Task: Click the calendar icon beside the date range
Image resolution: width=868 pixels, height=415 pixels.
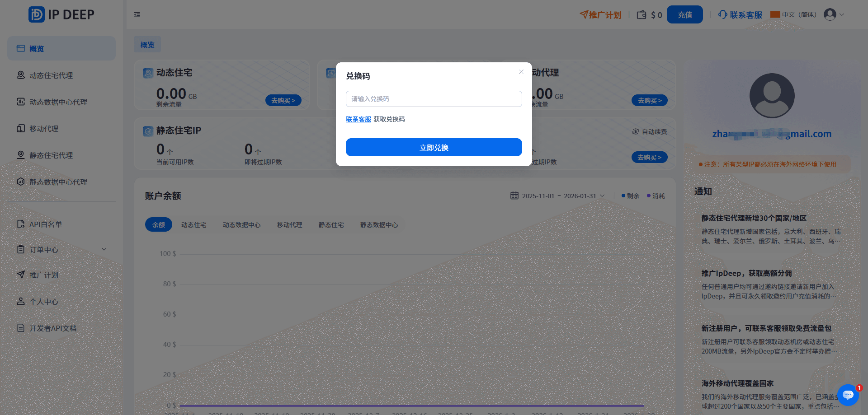Action: coord(514,196)
